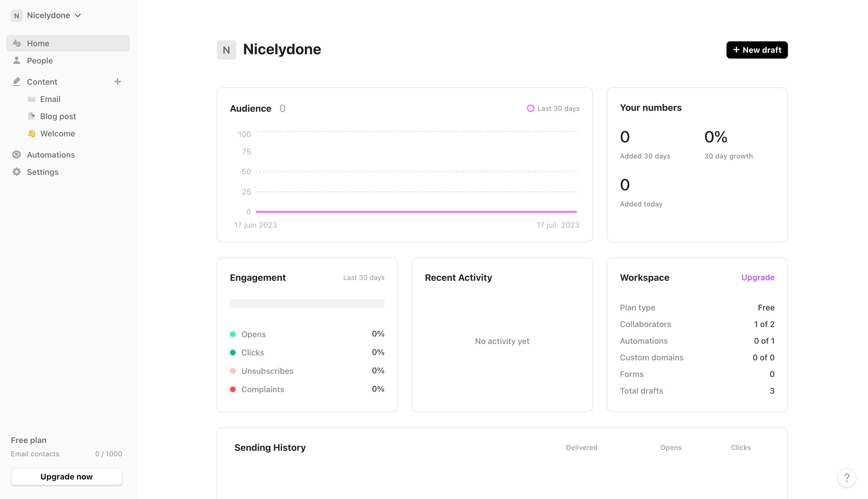Click the '0 / 1000' email contacts count
This screenshot has width=868, height=499.
[109, 454]
